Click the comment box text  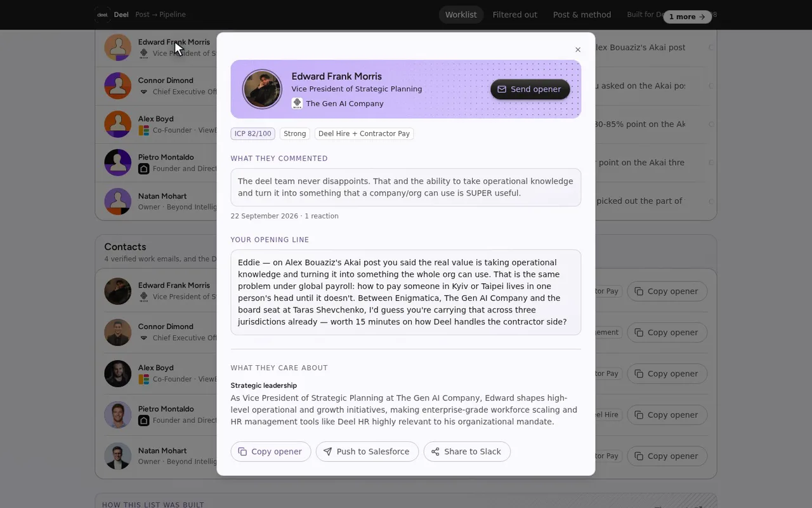(406, 187)
